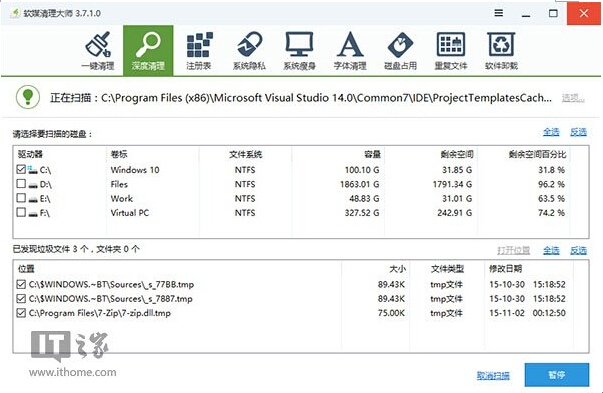Sort by the 文件系统 column header
The image size is (603, 393).
coord(245,154)
